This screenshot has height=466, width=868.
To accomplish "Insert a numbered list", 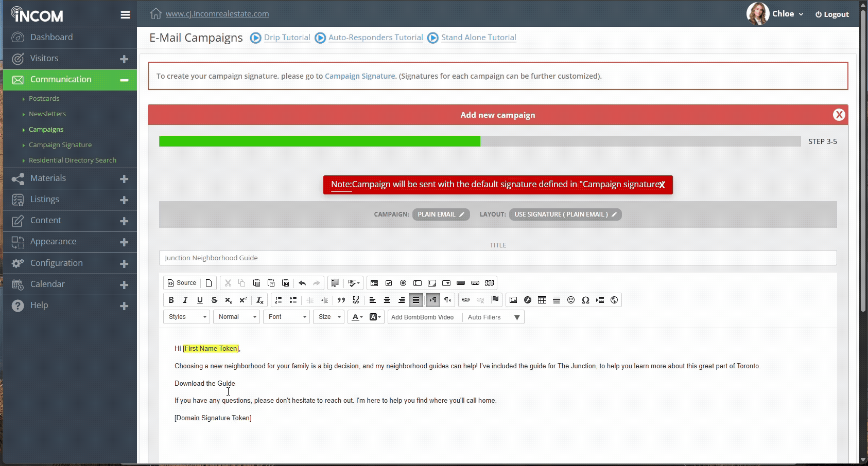I will click(x=279, y=300).
